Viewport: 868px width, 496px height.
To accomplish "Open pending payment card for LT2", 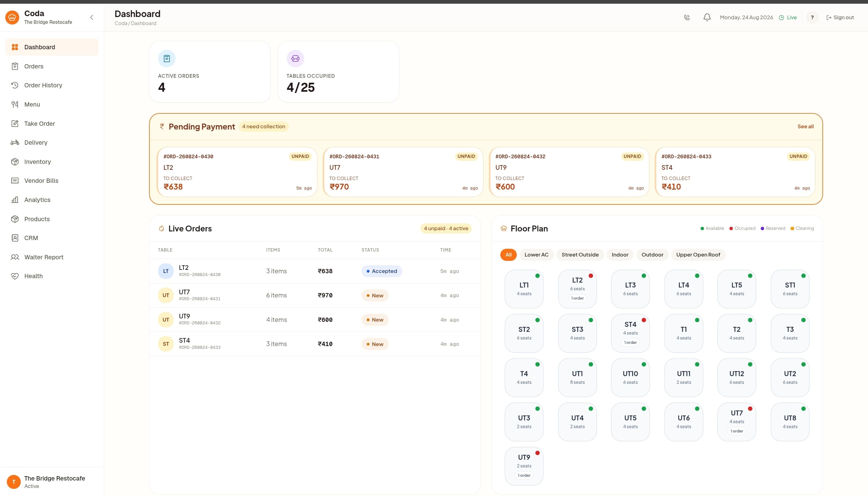I will point(237,172).
